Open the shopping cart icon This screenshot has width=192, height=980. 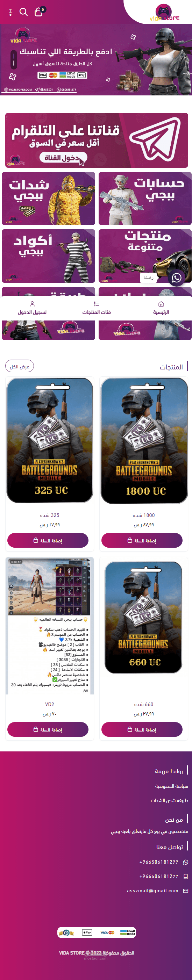tap(39, 12)
